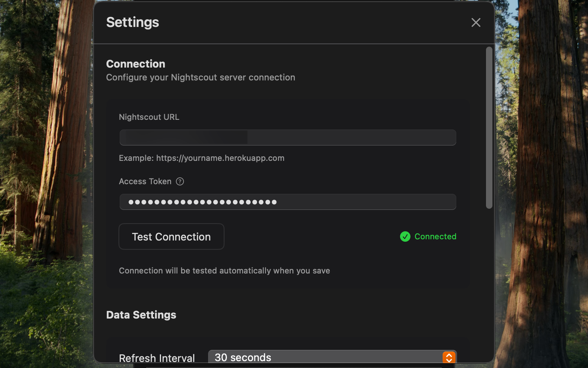The width and height of the screenshot is (588, 368).
Task: Click the orange Refresh Interval stepper arrows
Action: click(x=449, y=357)
